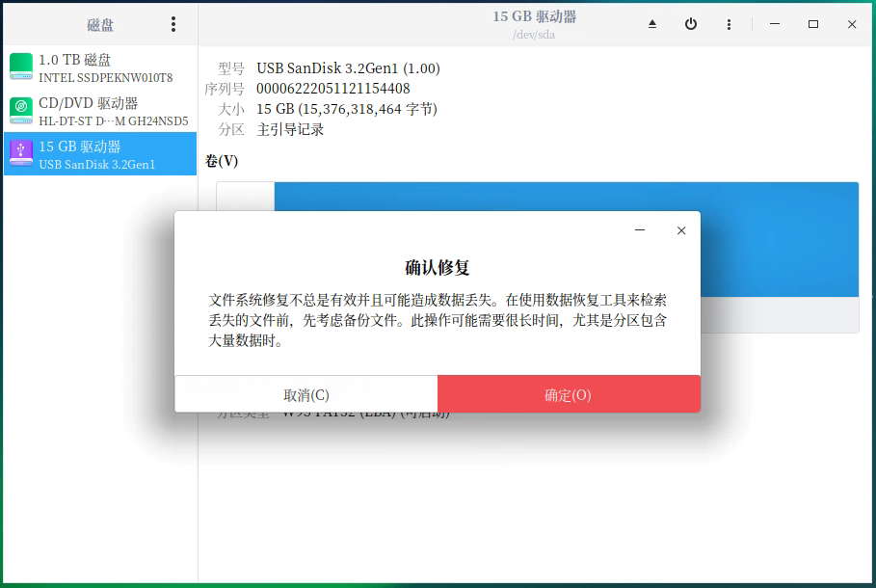876x588 pixels.
Task: Close the 确认修复 dialog
Action: point(681,230)
